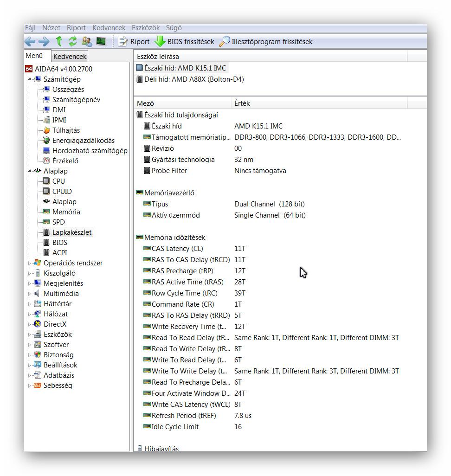The width and height of the screenshot is (451, 476).
Task: Open the Nézet menu
Action: 51,28
